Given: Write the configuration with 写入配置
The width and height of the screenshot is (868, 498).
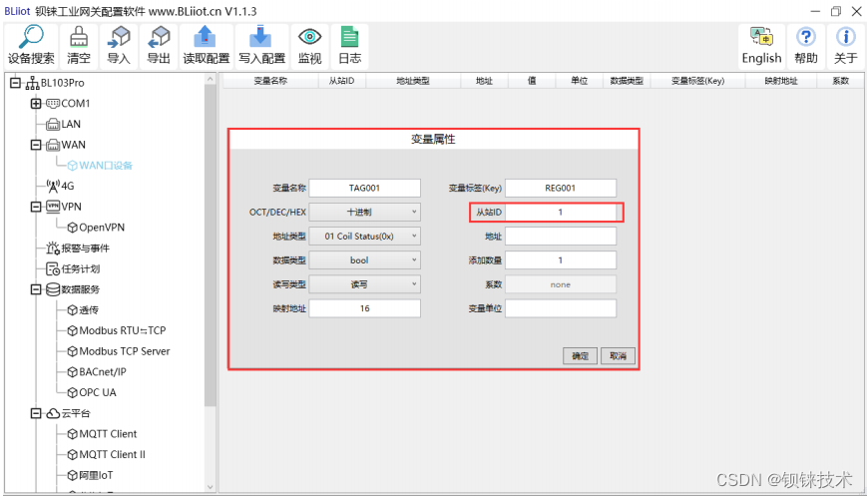Looking at the screenshot, I should click(x=261, y=46).
